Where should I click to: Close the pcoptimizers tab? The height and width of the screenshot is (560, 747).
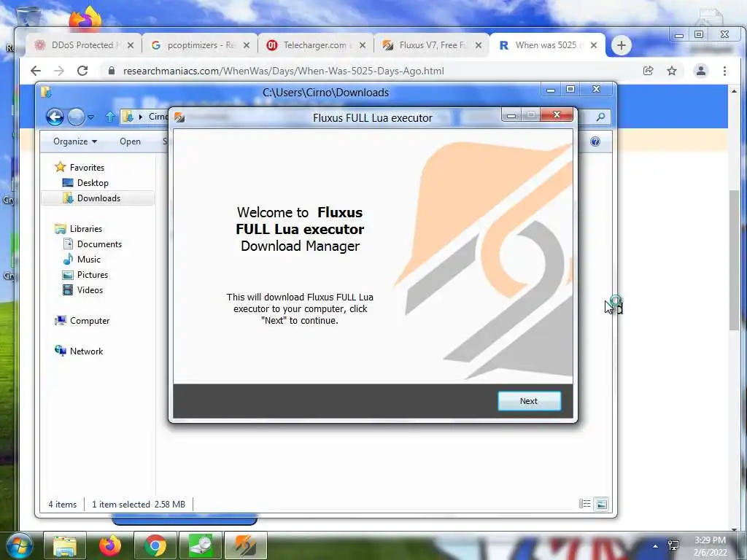[x=247, y=45]
